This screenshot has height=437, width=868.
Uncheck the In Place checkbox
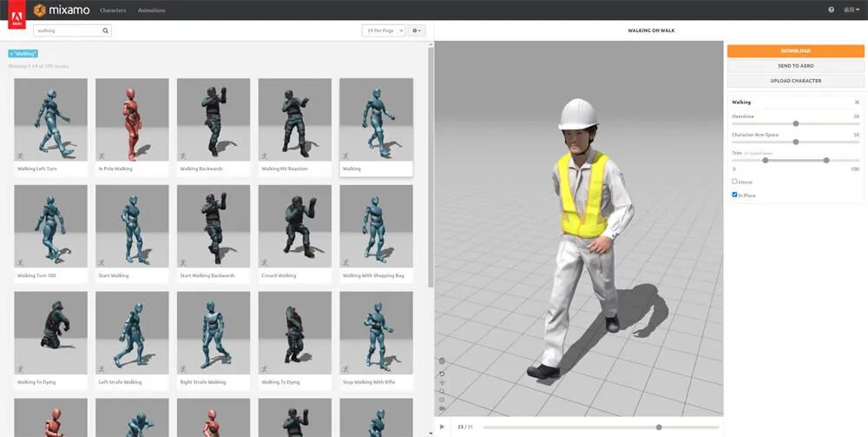(734, 195)
